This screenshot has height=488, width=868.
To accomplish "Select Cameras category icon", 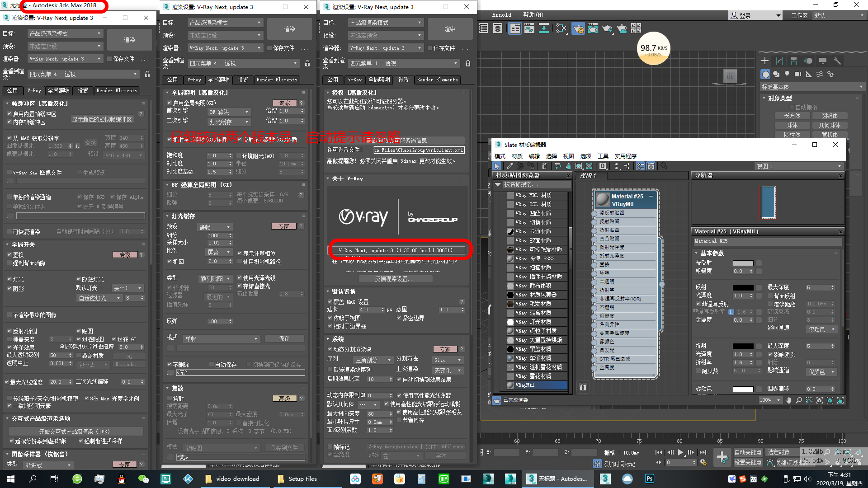I will pos(798,74).
